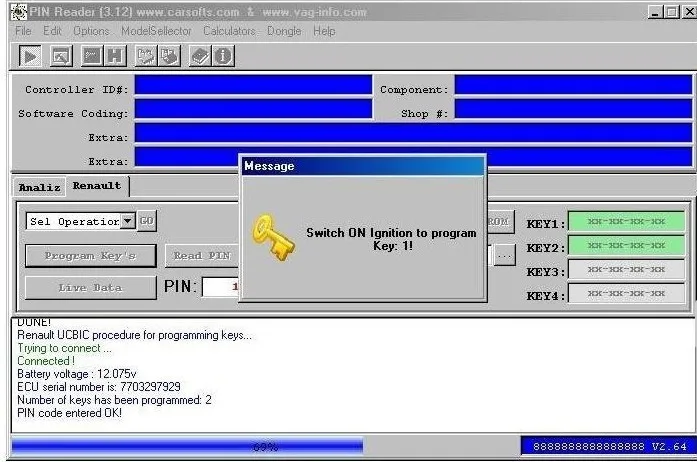Click the 'Battery voltage : 12.075v' log line
The image size is (697, 462).
[x=77, y=374]
